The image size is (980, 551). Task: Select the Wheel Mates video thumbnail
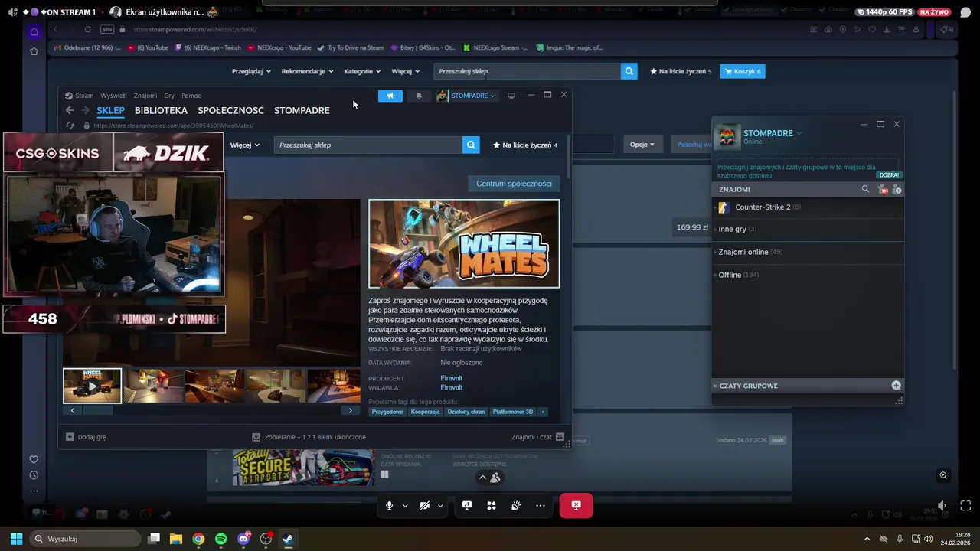tap(92, 386)
